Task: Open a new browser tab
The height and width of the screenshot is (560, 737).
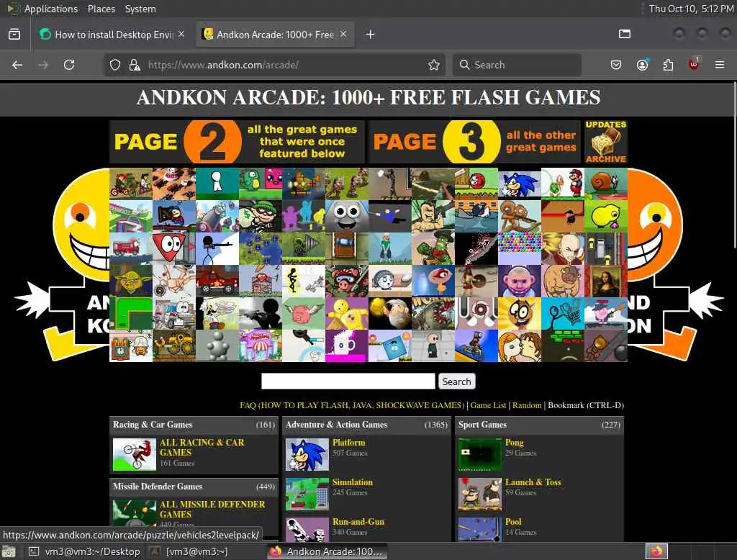Action: tap(370, 35)
